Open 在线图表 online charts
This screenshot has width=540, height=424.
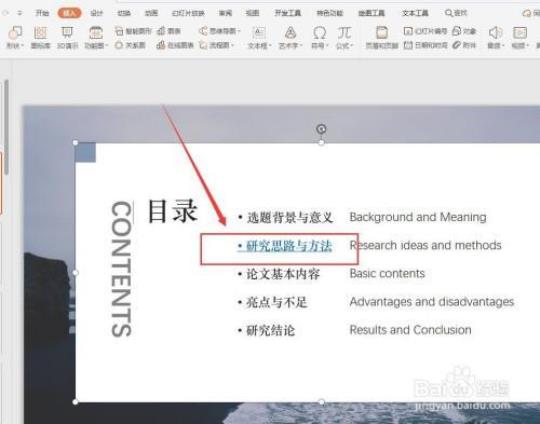click(x=175, y=45)
